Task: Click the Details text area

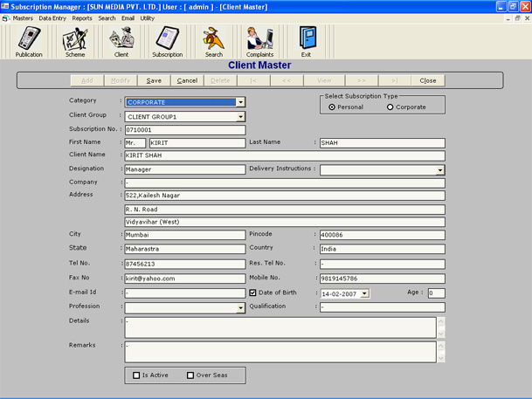Action: tap(280, 327)
